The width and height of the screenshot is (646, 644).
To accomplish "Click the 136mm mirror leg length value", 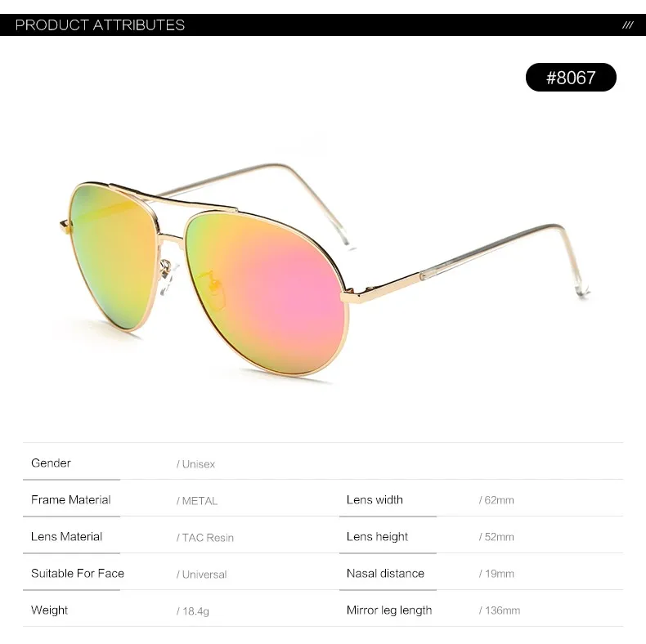I will 500,610.
